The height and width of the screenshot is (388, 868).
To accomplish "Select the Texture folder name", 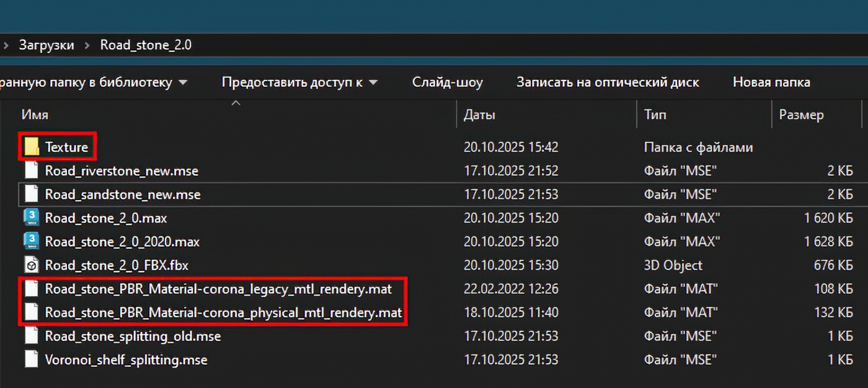I will click(x=66, y=148).
